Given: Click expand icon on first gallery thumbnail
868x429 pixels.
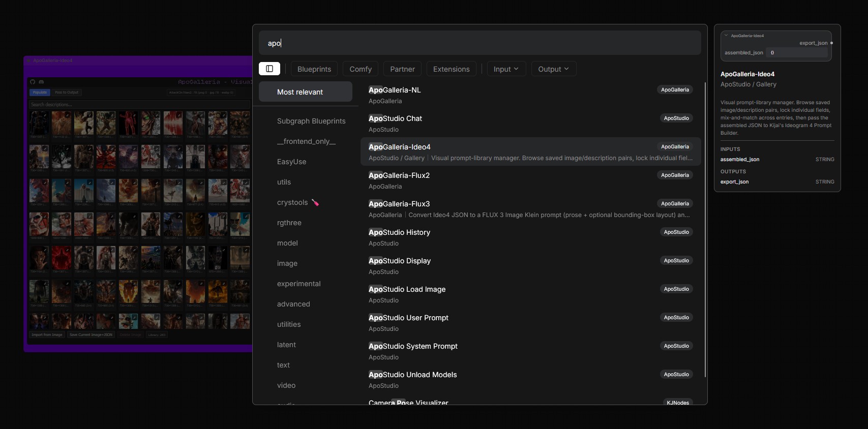Looking at the screenshot, I should pos(45,115).
